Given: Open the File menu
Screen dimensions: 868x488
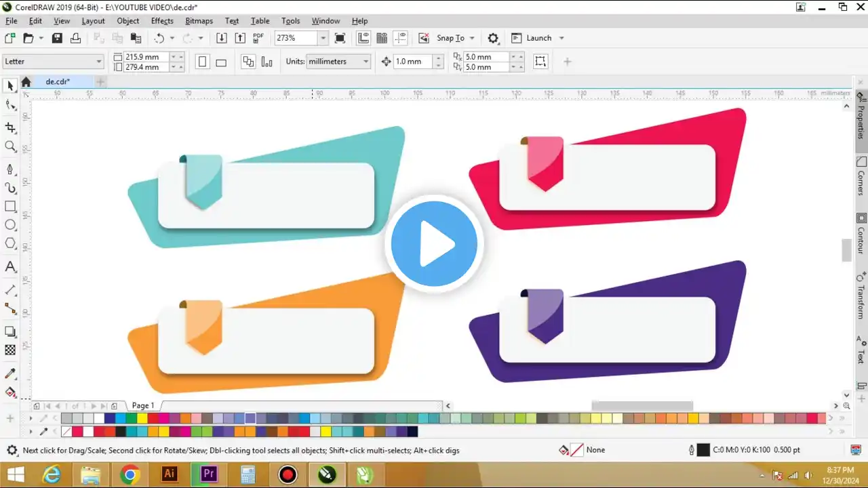Looking at the screenshot, I should 12,21.
